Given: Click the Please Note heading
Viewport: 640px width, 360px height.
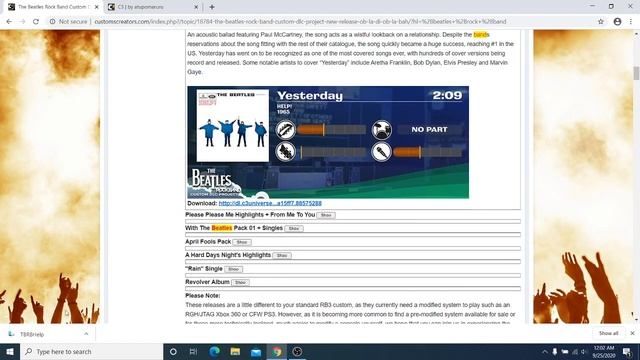Looking at the screenshot, I should point(202,296).
